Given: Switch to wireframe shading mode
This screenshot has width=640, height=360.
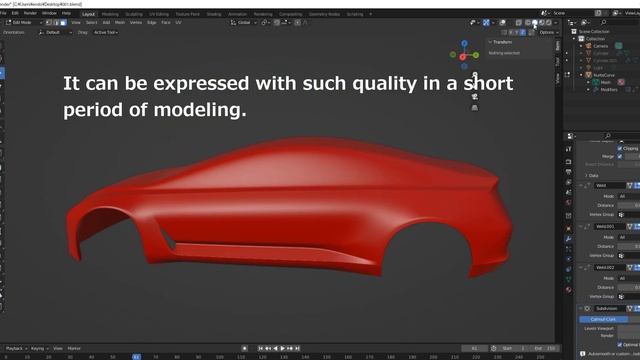Looking at the screenshot, I should pyautogui.click(x=528, y=23).
